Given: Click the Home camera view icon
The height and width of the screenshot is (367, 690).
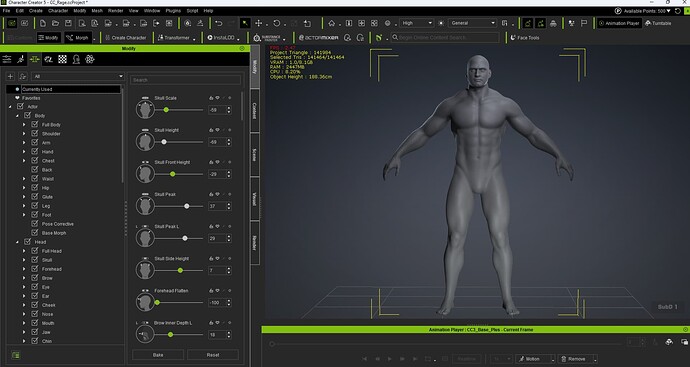Looking at the screenshot, I should coord(332,23).
